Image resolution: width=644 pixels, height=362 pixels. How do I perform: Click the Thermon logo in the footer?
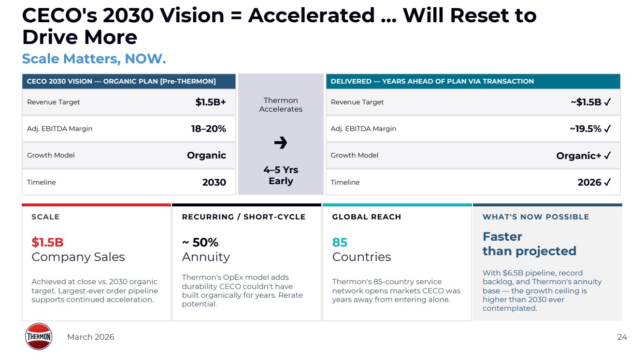(x=39, y=336)
